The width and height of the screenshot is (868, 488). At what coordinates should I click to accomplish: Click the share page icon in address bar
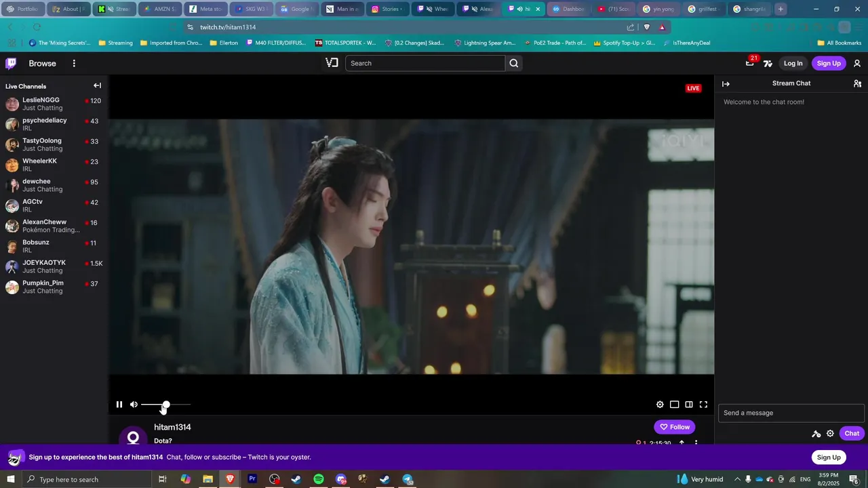(631, 27)
